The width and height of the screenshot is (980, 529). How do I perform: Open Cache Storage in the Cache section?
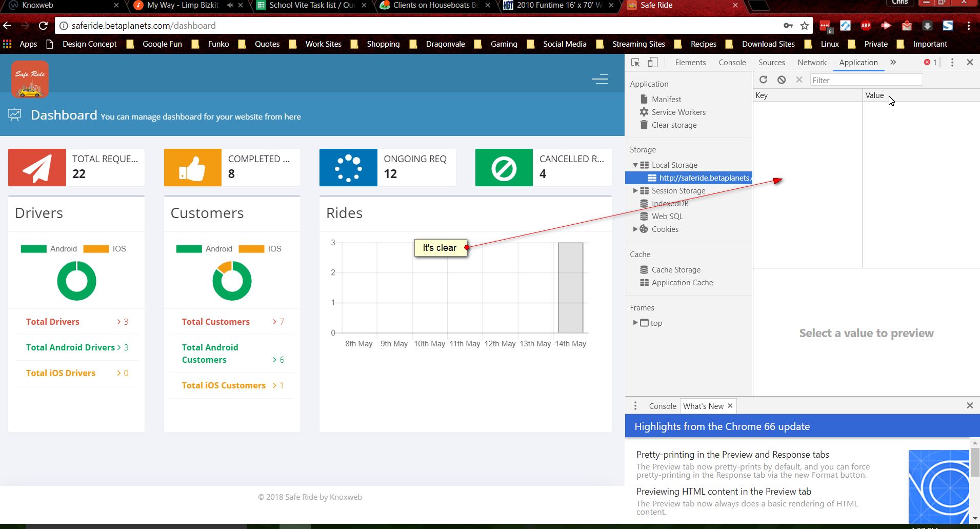coord(676,270)
